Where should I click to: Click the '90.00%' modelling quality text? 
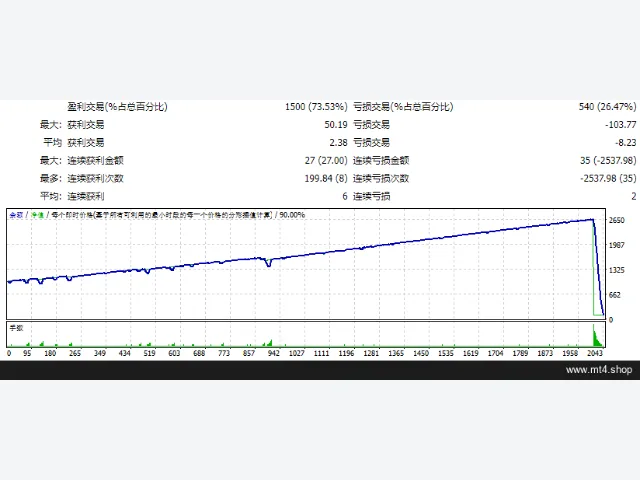[292, 215]
